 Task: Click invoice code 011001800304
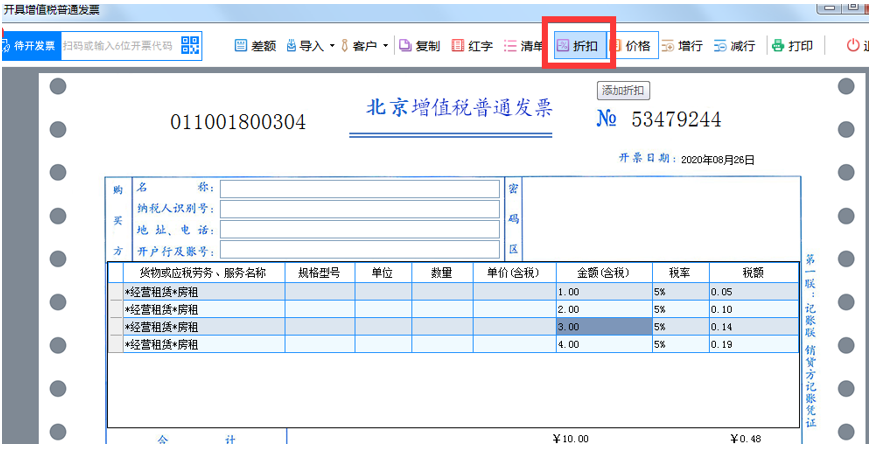[238, 122]
